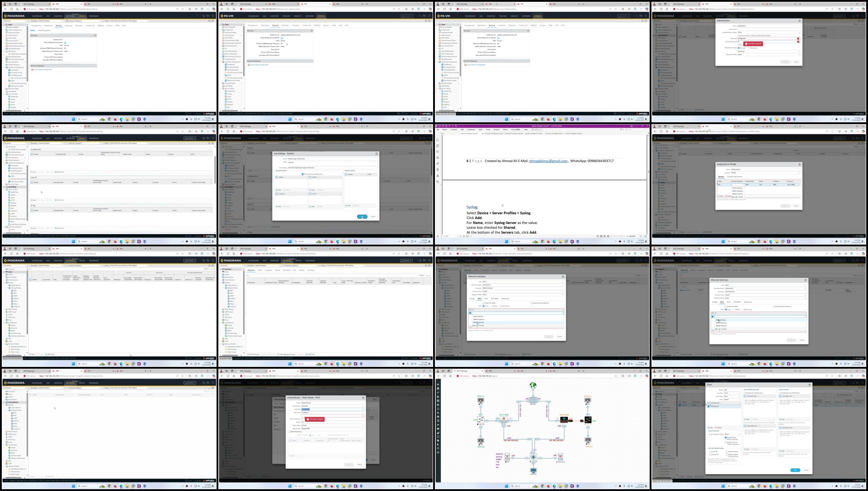Click Cancel in the Zone dialog
The height and width of the screenshot is (491, 868).
coord(806,470)
